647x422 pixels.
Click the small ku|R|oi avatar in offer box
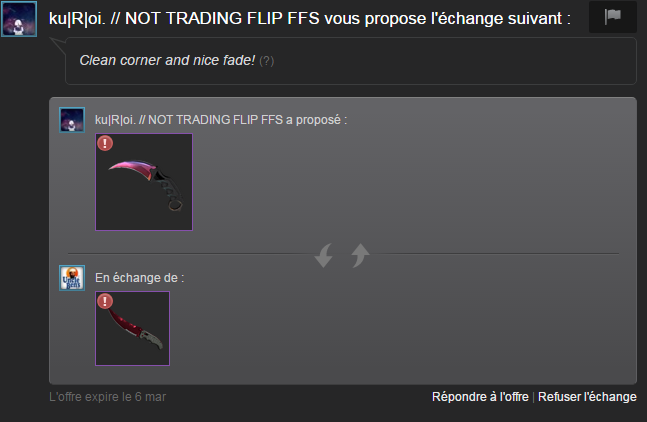point(72,120)
